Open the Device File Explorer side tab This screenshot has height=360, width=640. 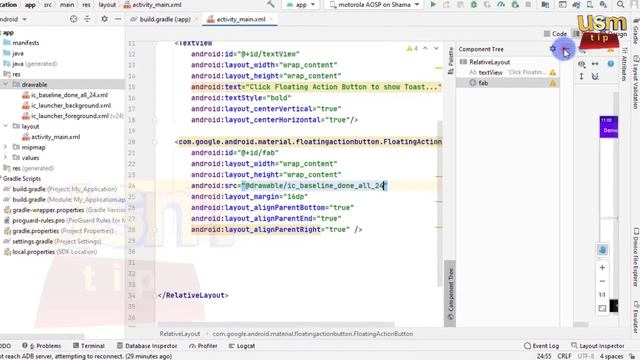[635, 257]
